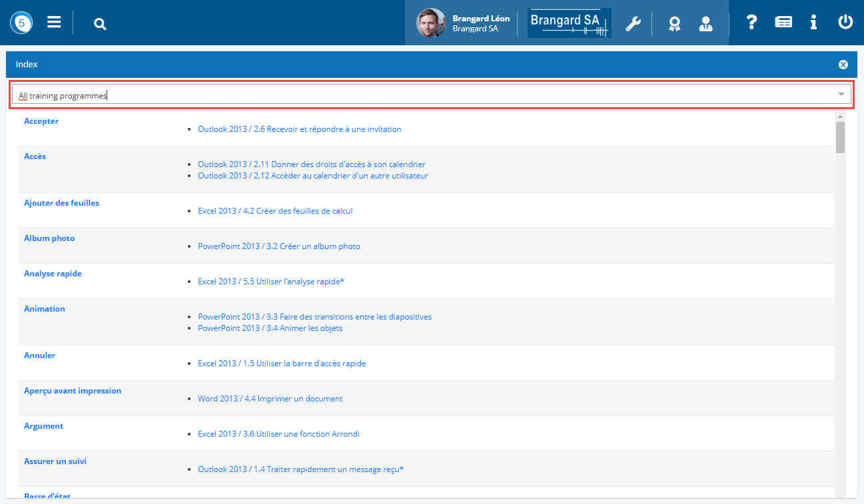The width and height of the screenshot is (864, 504).
Task: Open the hamburger menu
Action: pos(54,23)
